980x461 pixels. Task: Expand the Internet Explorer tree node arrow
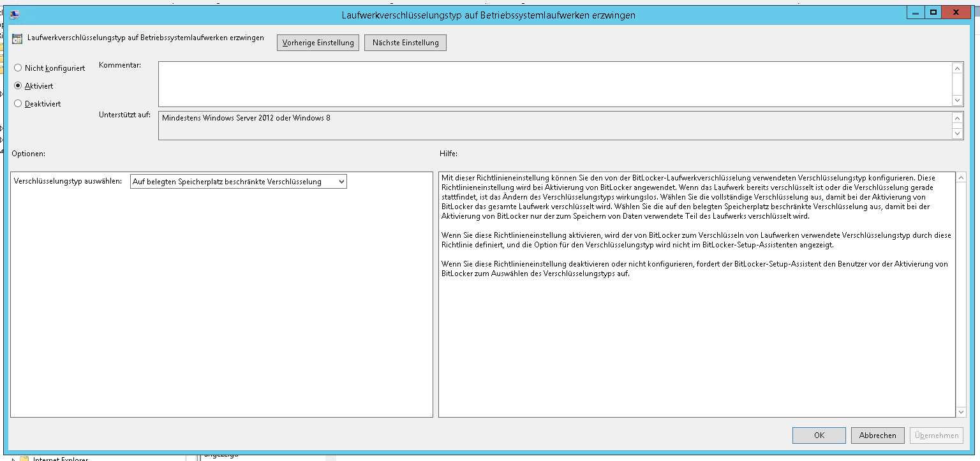14,458
